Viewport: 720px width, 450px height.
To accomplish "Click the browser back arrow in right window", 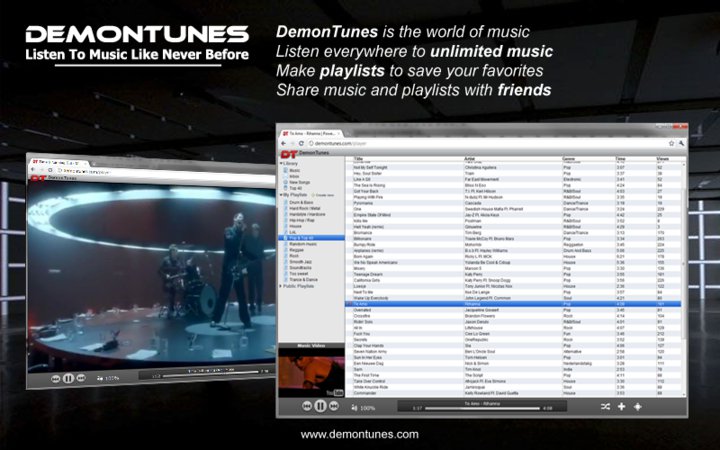I will (283, 144).
